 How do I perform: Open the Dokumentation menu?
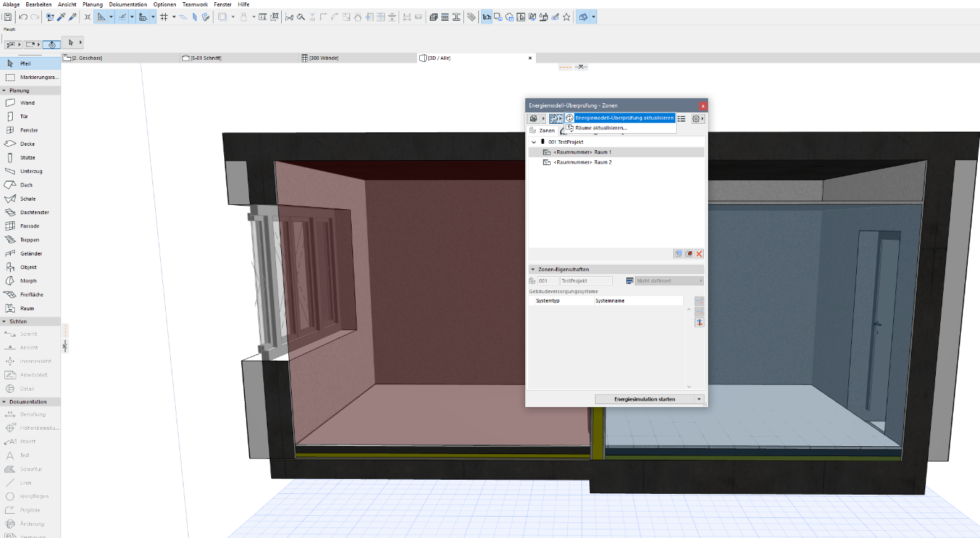[128, 4]
